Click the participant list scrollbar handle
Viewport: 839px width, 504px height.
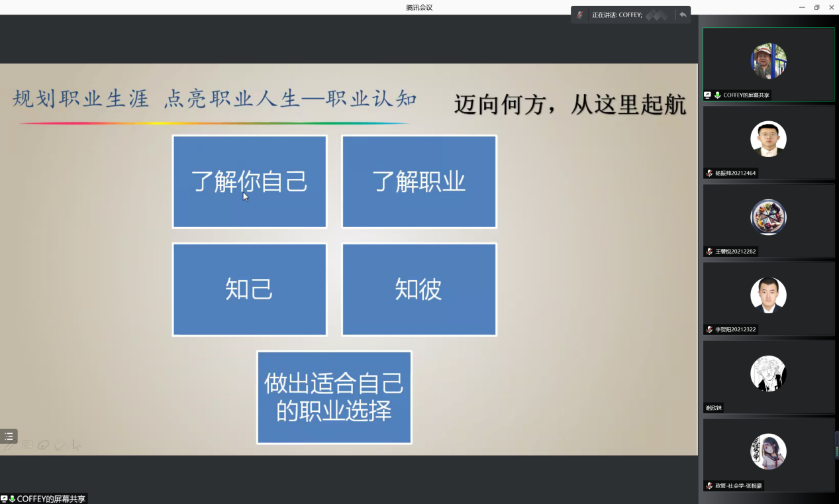pos(837,445)
